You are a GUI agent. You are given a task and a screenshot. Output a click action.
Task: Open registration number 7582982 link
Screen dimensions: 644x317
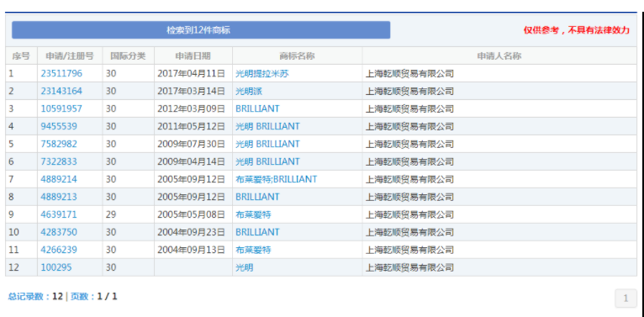click(59, 144)
